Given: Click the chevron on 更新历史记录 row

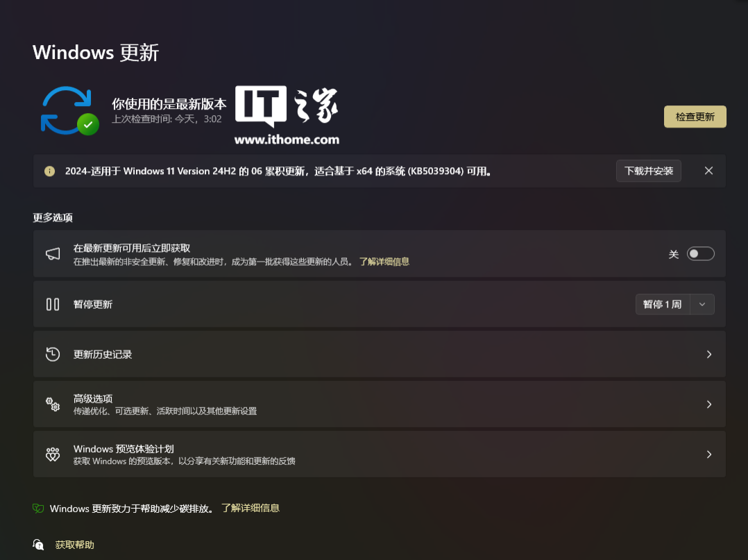Looking at the screenshot, I should [x=709, y=354].
